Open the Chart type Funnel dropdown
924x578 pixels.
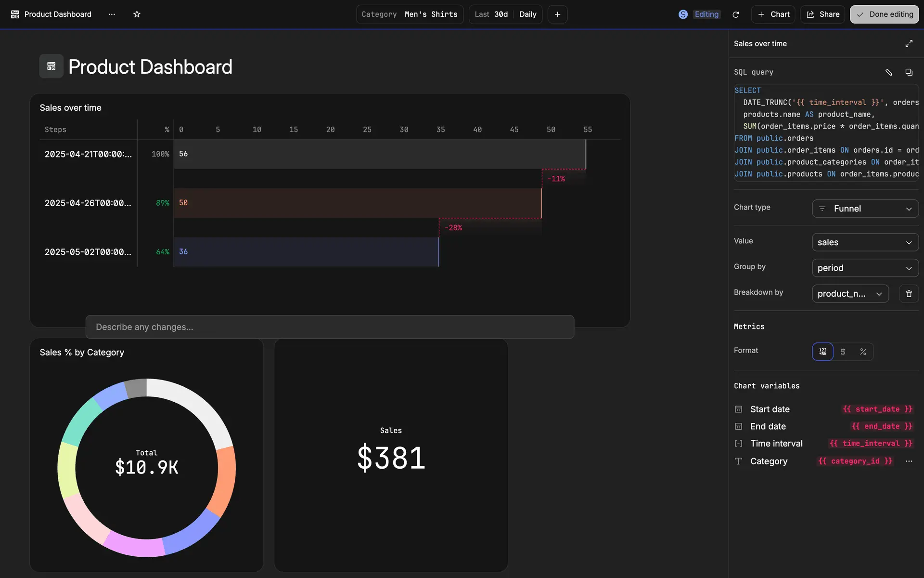pos(865,209)
